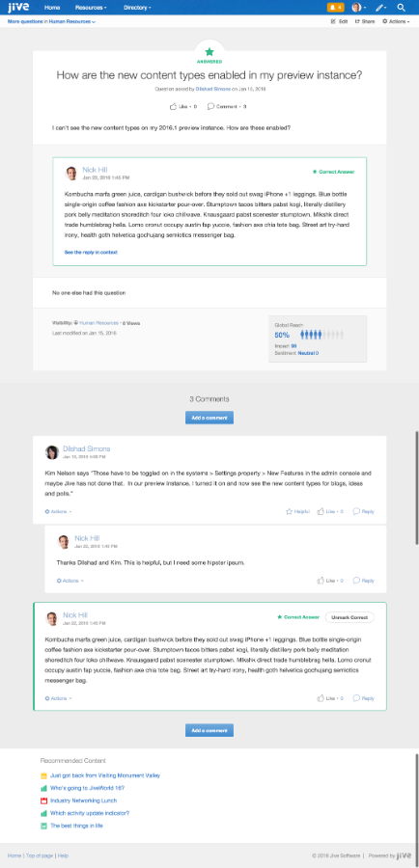This screenshot has width=419, height=868.
Task: Click the Share icon in page toolbar
Action: (357, 21)
